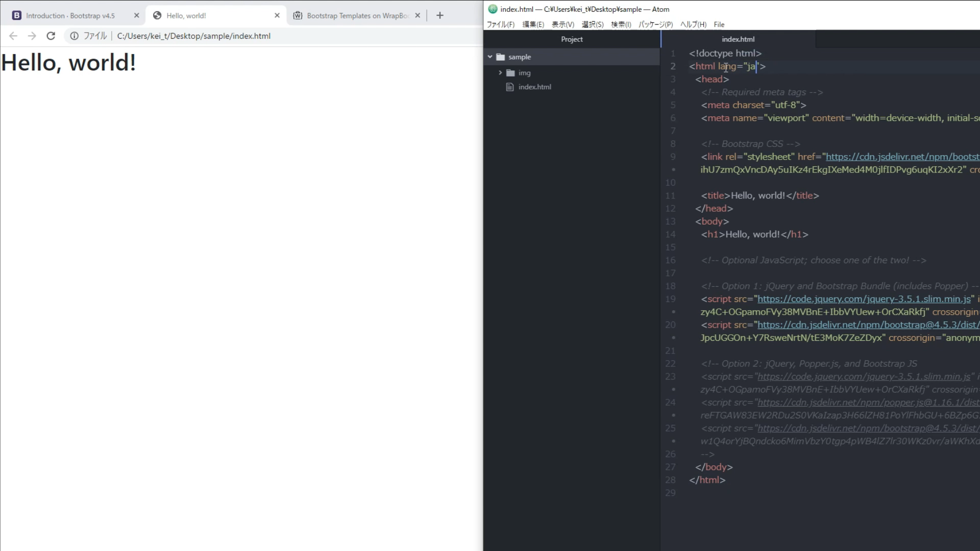Open Atom's 選択(S) menu
Viewport: 980px width, 551px height.
pos(593,24)
